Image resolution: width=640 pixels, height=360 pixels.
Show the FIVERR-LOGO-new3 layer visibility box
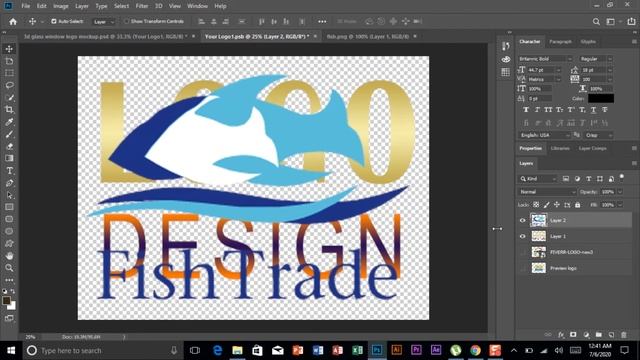[522, 252]
